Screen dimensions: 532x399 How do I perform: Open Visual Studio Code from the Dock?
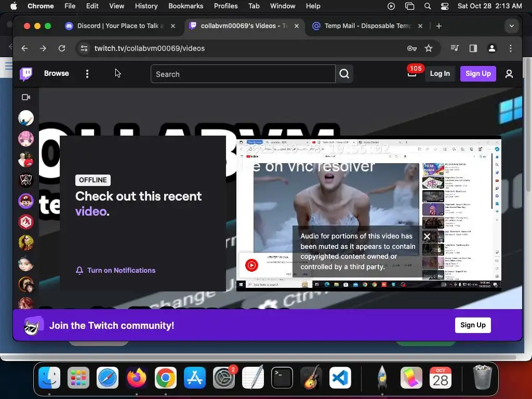[340, 378]
